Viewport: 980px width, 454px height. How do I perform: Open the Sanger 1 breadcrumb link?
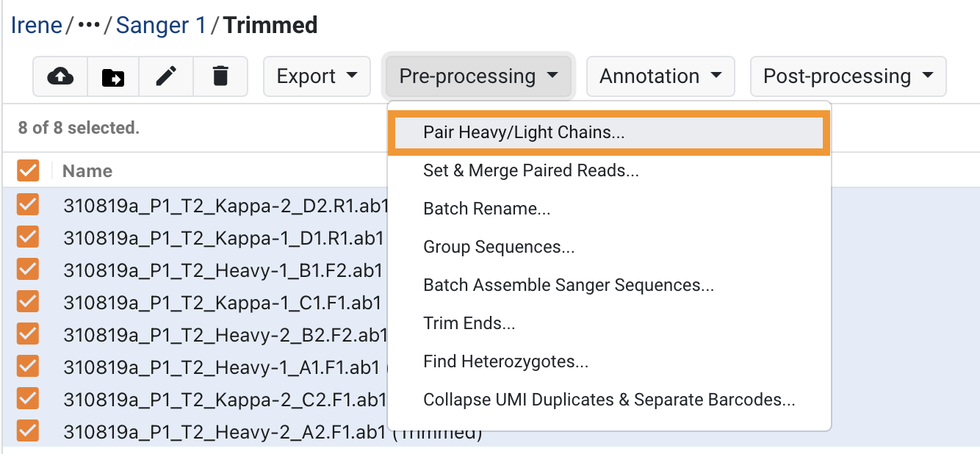pos(162,26)
